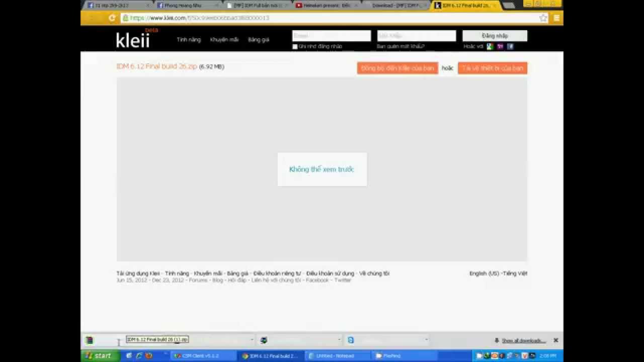The height and width of the screenshot is (362, 644).
Task: Focus the Email input field
Action: pyautogui.click(x=331, y=36)
